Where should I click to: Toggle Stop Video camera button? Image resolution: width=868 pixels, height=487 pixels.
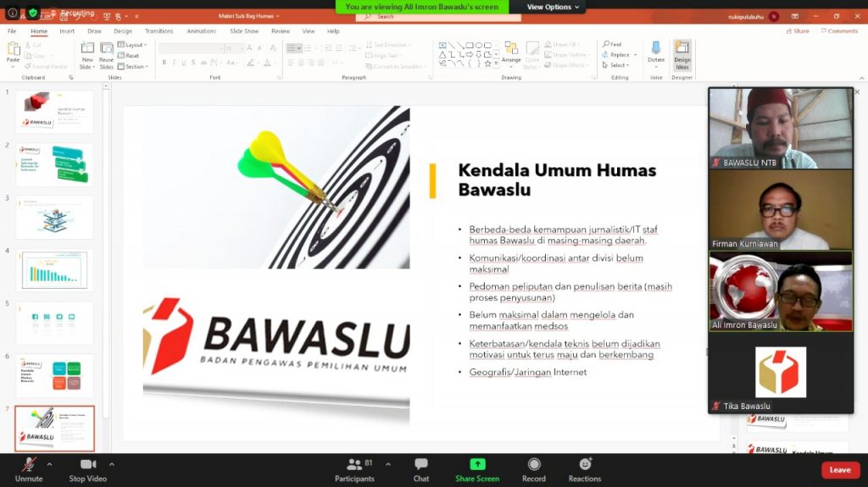[x=87, y=465]
